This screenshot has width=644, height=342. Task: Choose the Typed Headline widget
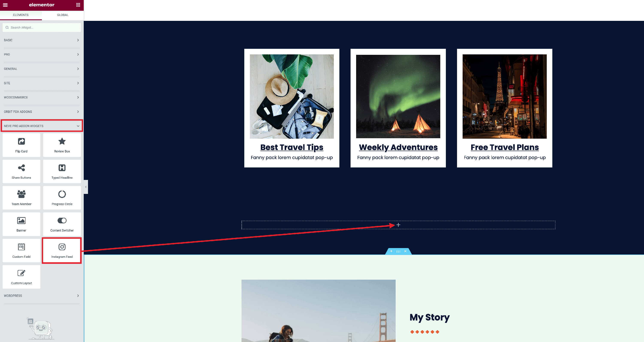tap(62, 172)
